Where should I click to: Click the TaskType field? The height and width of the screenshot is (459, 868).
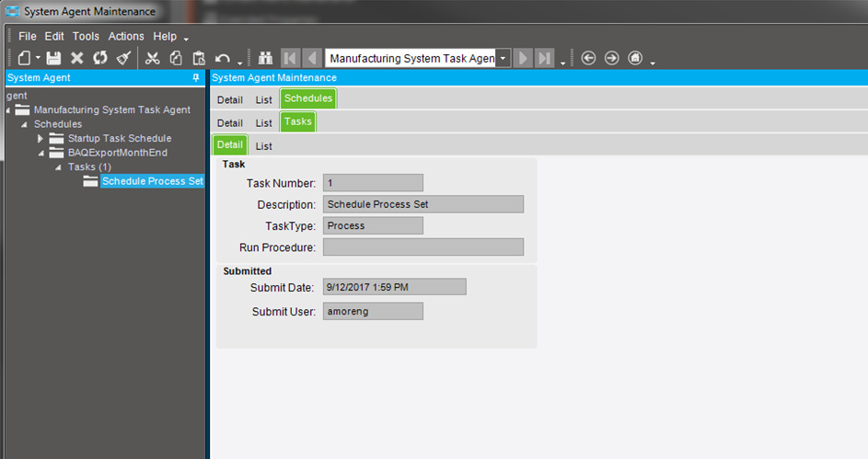click(373, 225)
